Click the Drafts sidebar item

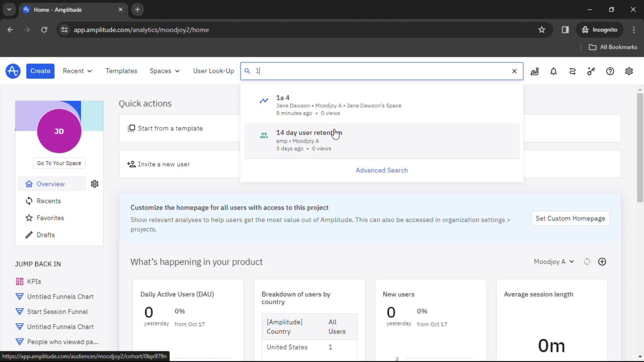(x=46, y=235)
